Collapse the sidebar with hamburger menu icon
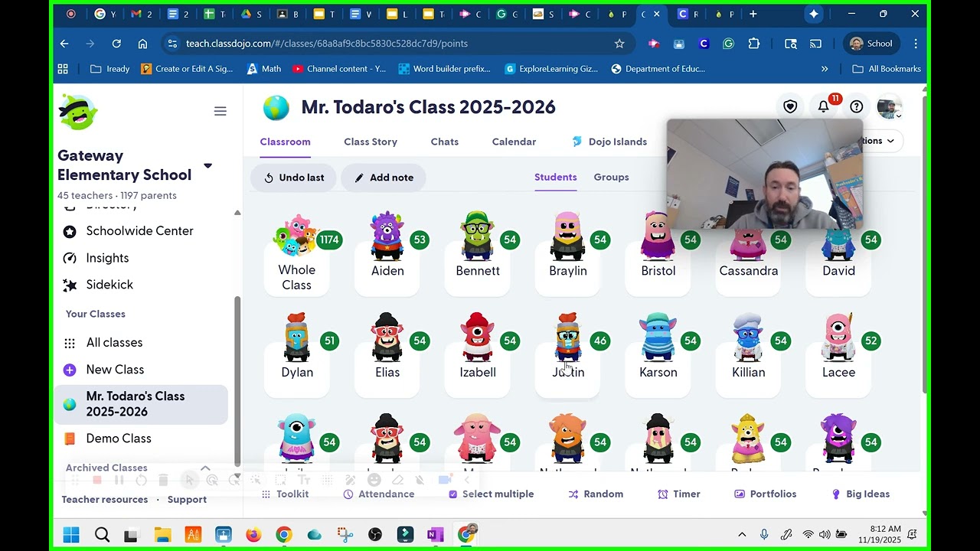The height and width of the screenshot is (551, 980). pos(220,112)
